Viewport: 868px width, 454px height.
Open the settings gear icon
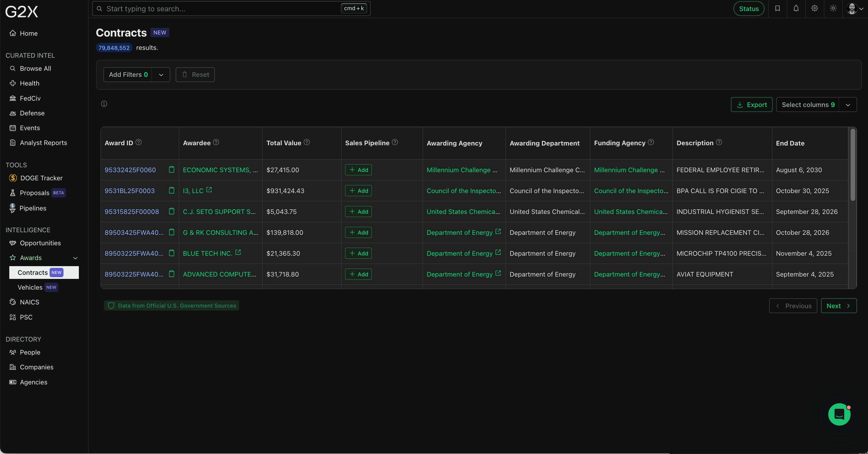(814, 8)
